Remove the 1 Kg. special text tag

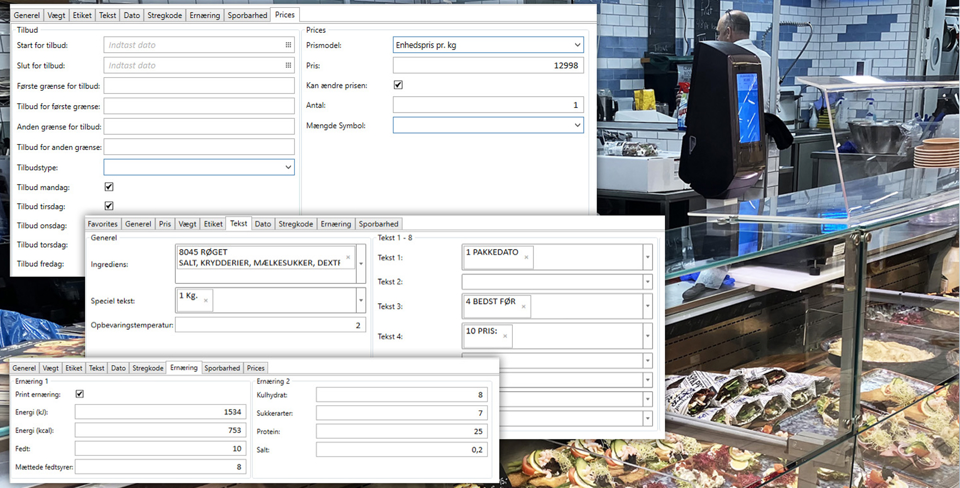(x=205, y=300)
